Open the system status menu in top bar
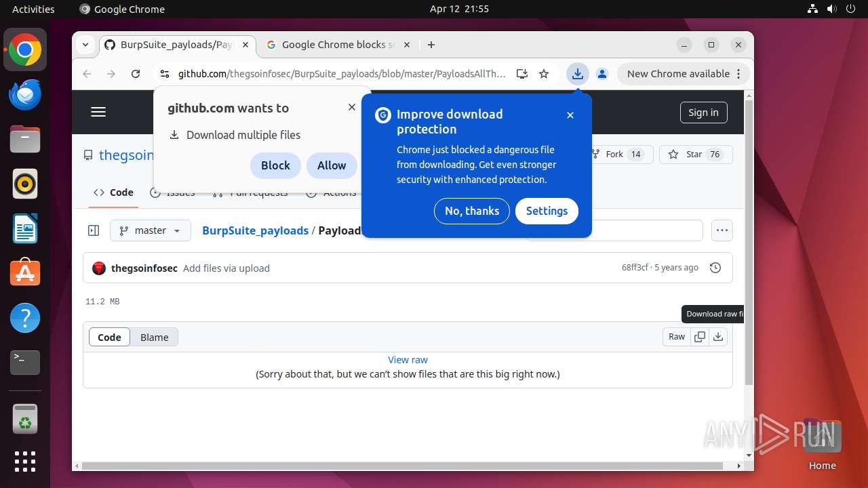 coord(831,9)
